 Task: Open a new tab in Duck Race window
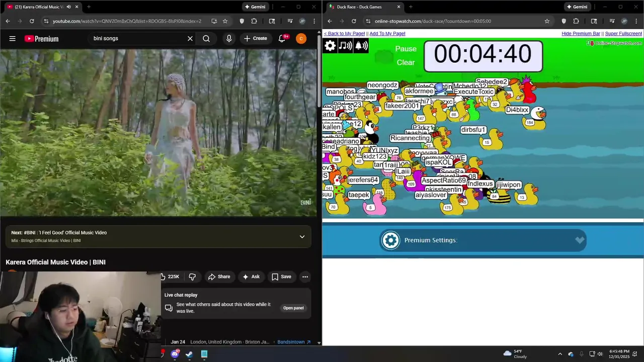[411, 7]
